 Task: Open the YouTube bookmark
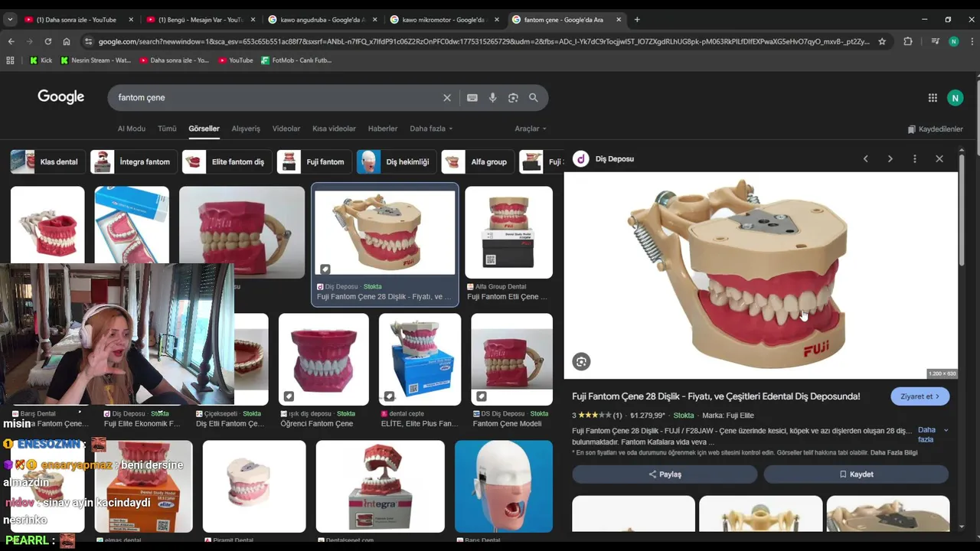tap(235, 60)
